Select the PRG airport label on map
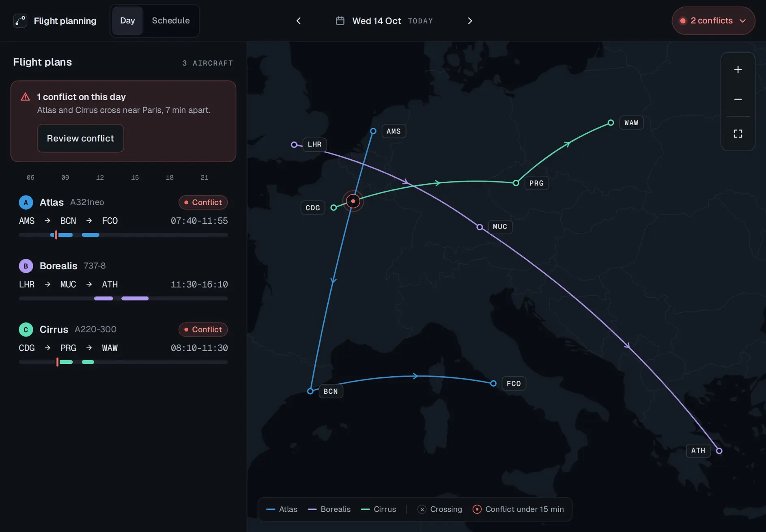Viewport: 766px width, 532px height. (536, 183)
